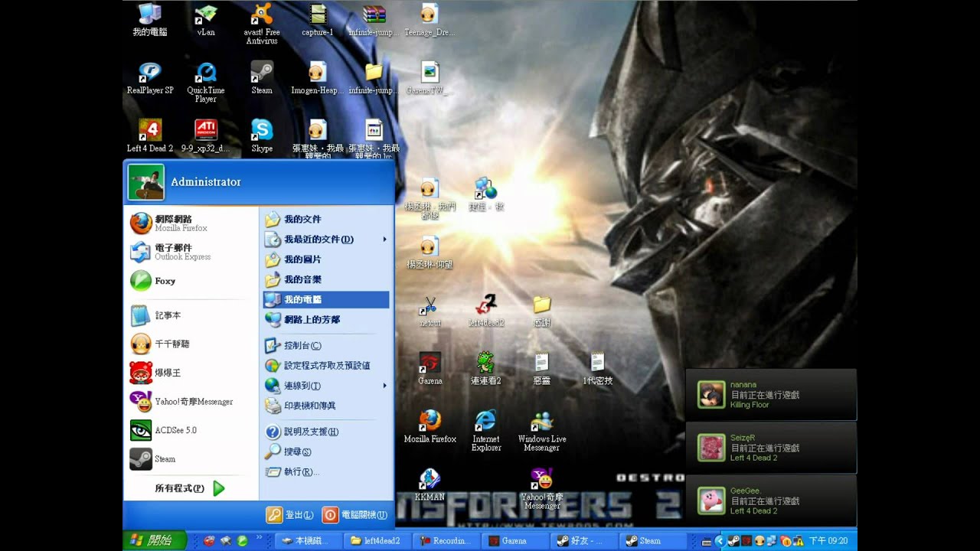Open the vLan desktop icon
980x551 pixels.
(206, 21)
